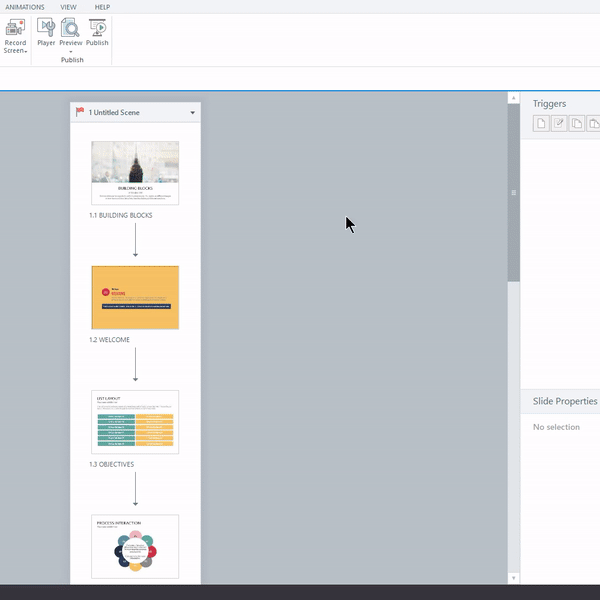Click the 1.2 WELCOME label

pos(109,340)
